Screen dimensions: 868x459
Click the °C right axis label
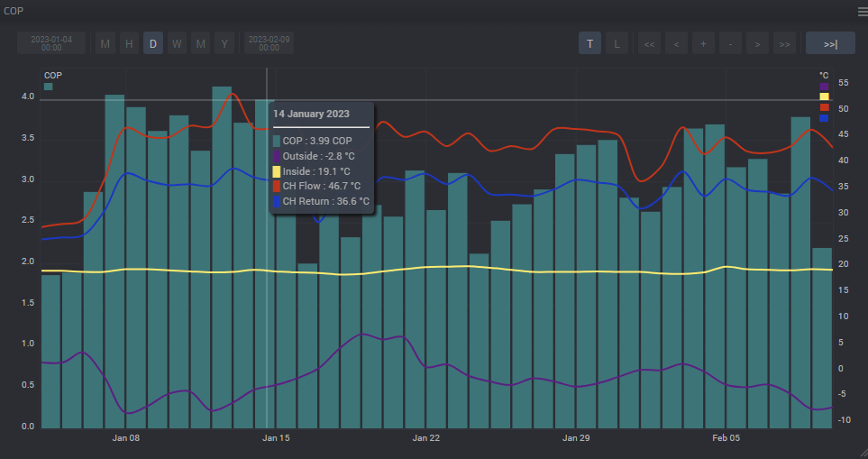click(x=824, y=76)
